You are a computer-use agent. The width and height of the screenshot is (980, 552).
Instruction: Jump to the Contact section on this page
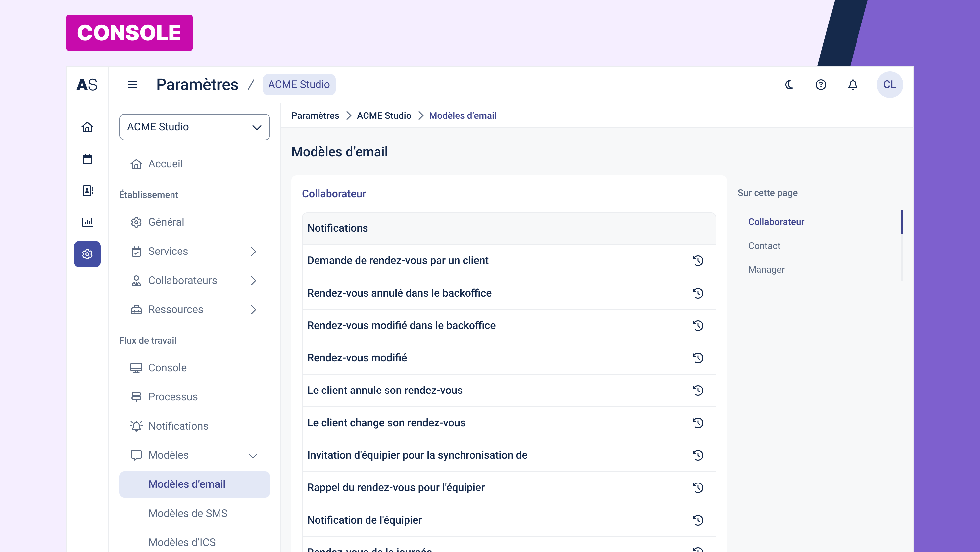764,246
